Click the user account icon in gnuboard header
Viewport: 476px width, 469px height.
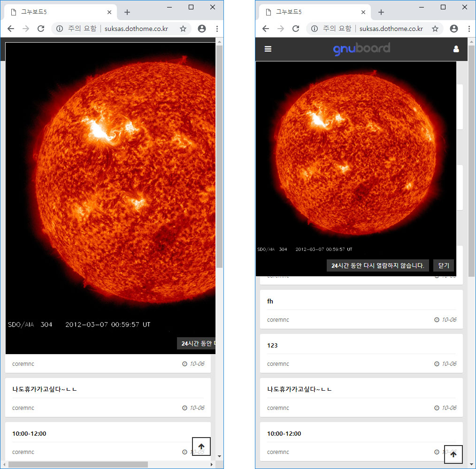[x=456, y=49]
